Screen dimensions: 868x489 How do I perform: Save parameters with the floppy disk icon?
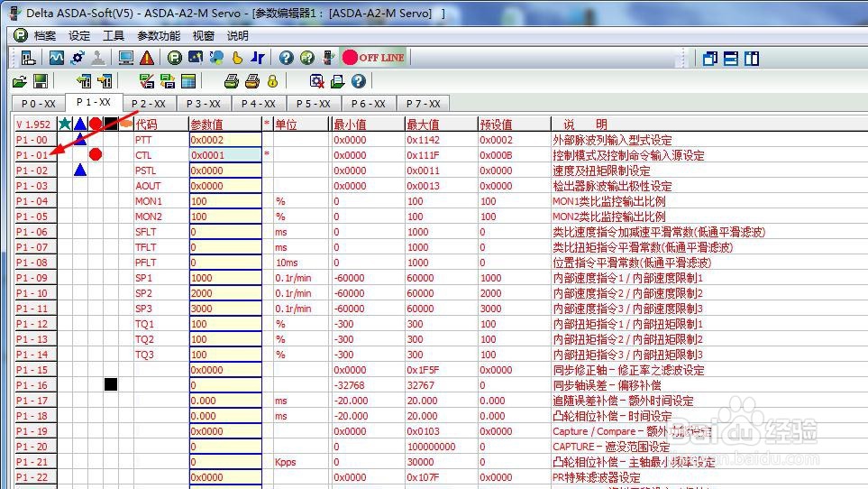tap(41, 82)
